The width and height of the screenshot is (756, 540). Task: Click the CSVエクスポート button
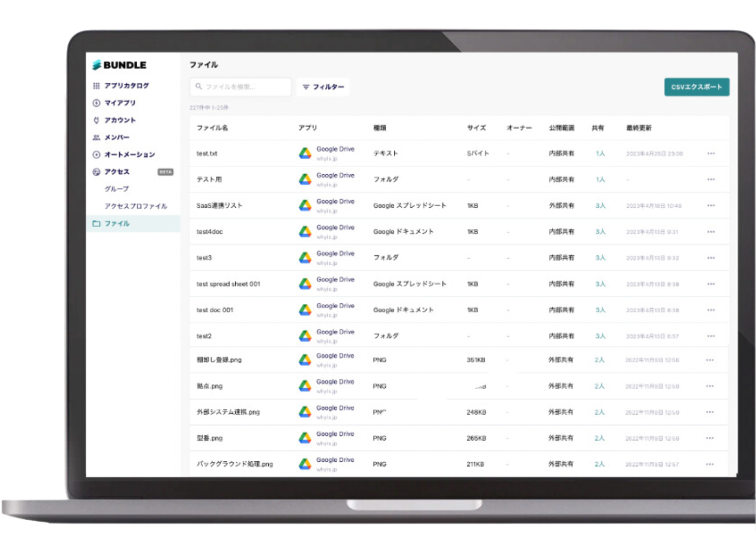click(x=697, y=87)
